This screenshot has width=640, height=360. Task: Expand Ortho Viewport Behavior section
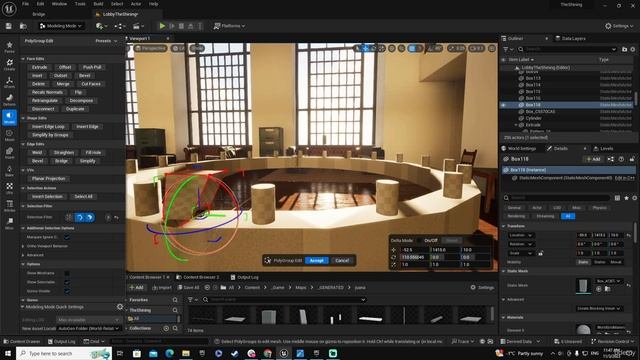pyautogui.click(x=23, y=246)
